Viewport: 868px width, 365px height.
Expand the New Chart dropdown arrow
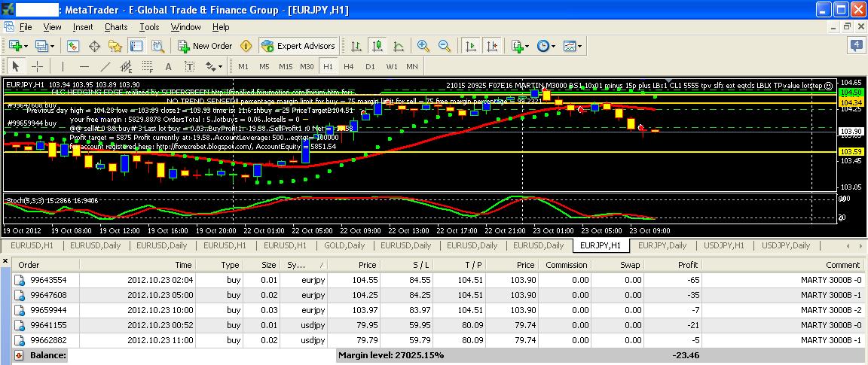[x=25, y=46]
